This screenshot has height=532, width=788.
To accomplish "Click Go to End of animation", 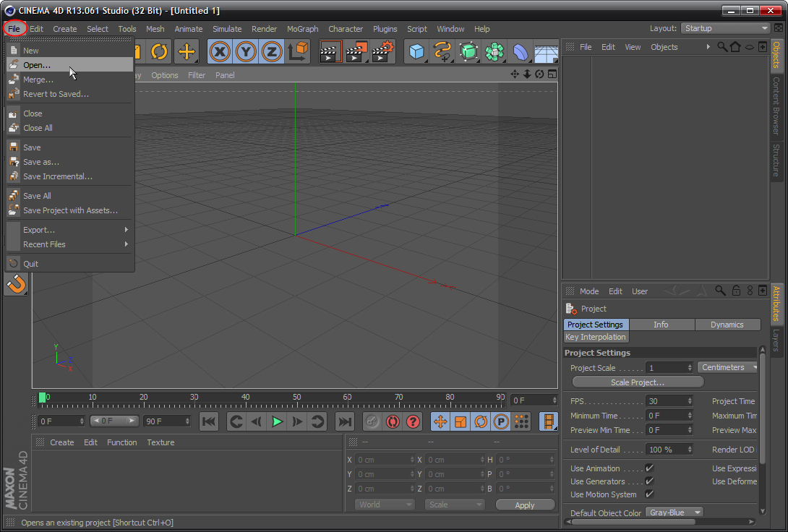I will (345, 421).
